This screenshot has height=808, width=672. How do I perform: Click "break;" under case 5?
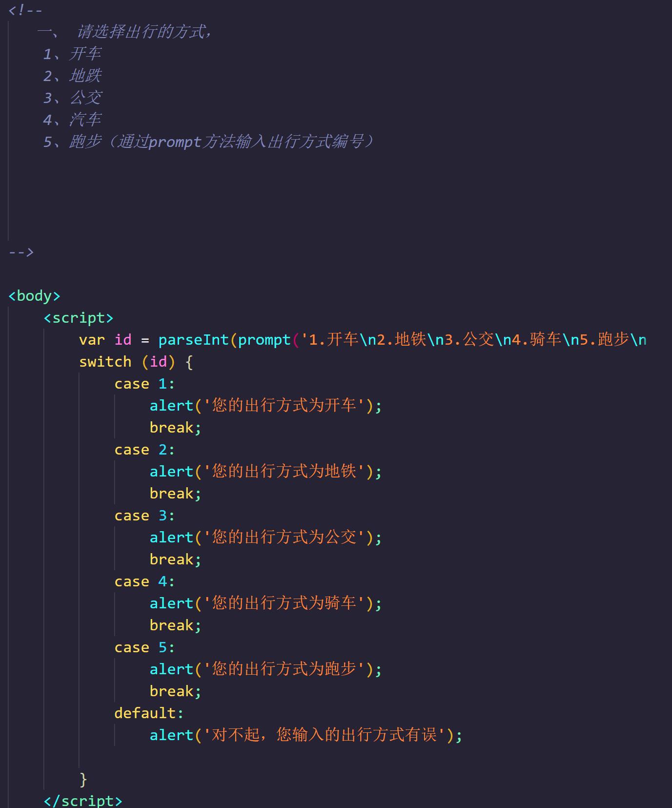coord(176,691)
